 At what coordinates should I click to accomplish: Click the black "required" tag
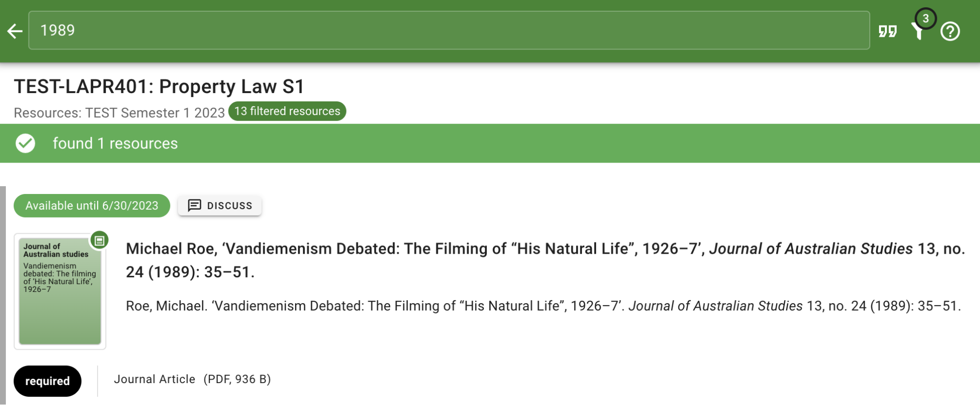coord(48,381)
